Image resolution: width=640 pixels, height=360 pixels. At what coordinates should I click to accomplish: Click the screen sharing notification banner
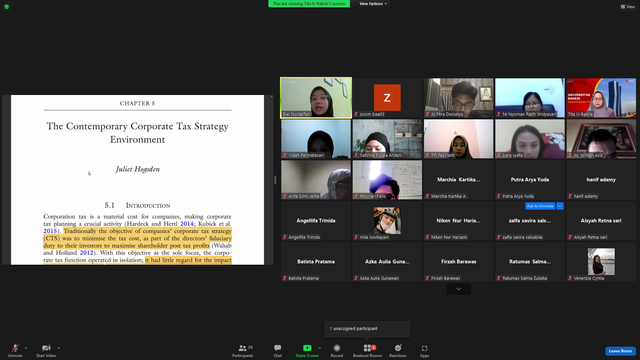(x=309, y=4)
